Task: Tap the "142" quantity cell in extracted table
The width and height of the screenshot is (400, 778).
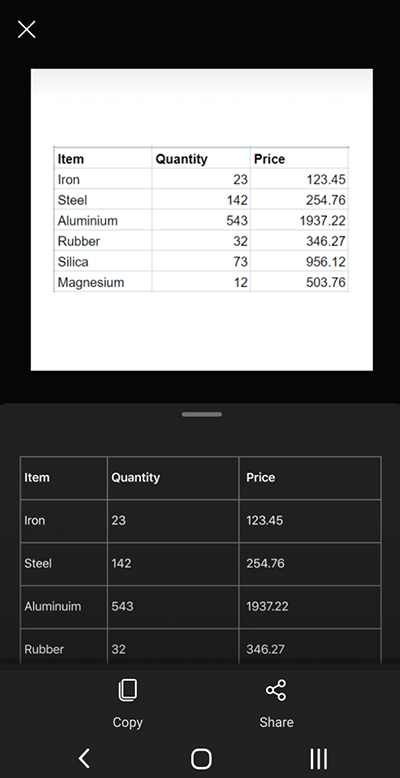Action: pyautogui.click(x=173, y=564)
